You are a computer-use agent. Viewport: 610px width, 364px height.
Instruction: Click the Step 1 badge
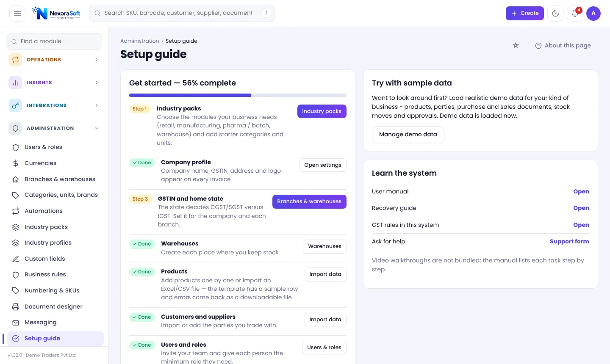tap(140, 109)
